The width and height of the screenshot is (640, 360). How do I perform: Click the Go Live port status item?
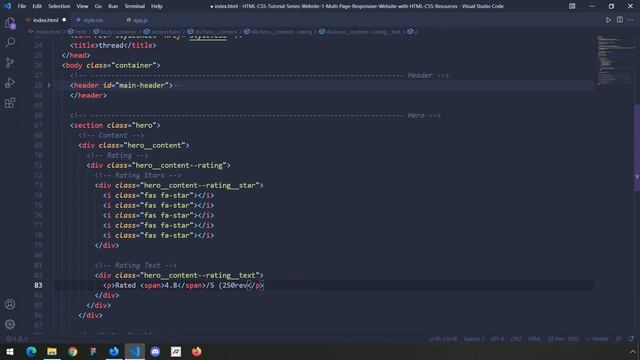pos(564,339)
